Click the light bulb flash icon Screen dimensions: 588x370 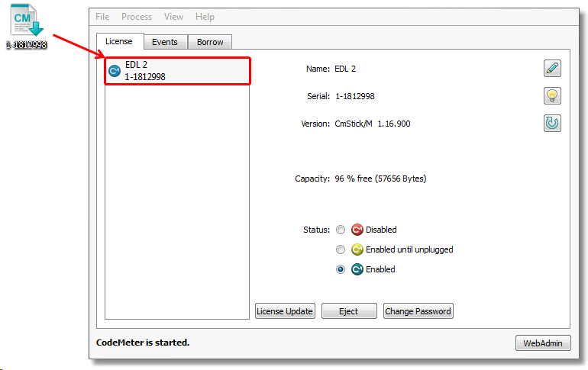(x=552, y=96)
